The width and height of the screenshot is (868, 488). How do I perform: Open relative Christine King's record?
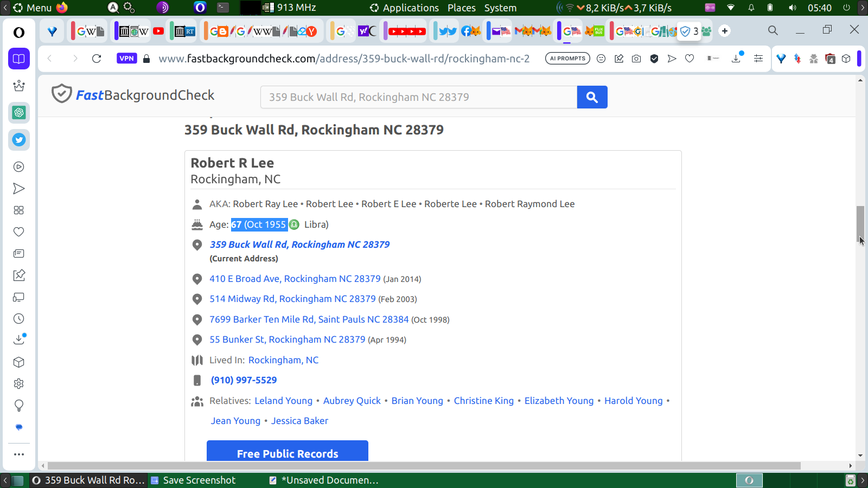click(x=484, y=401)
